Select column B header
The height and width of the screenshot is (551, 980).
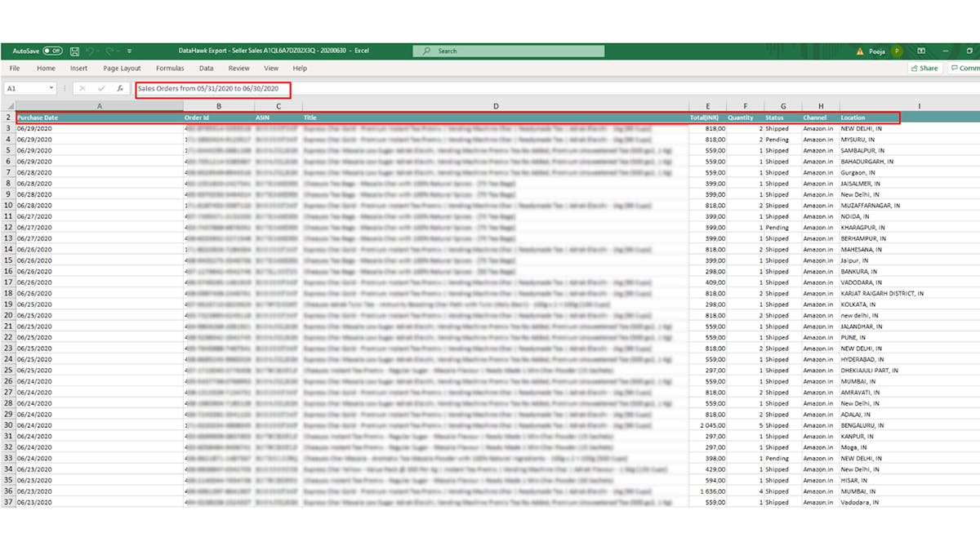(219, 106)
